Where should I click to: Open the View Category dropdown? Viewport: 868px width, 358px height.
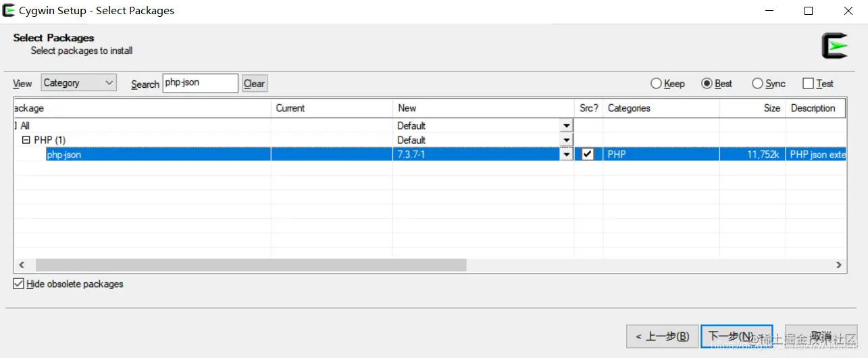pos(78,83)
